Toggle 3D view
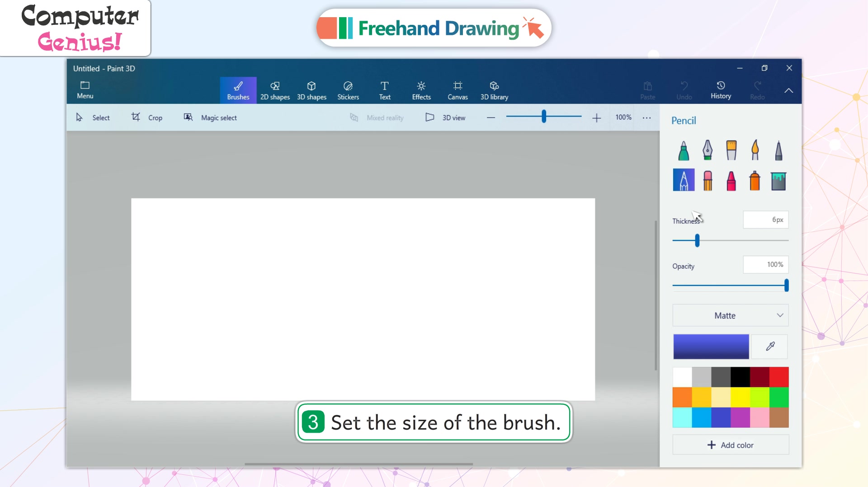The image size is (868, 487). 445,117
